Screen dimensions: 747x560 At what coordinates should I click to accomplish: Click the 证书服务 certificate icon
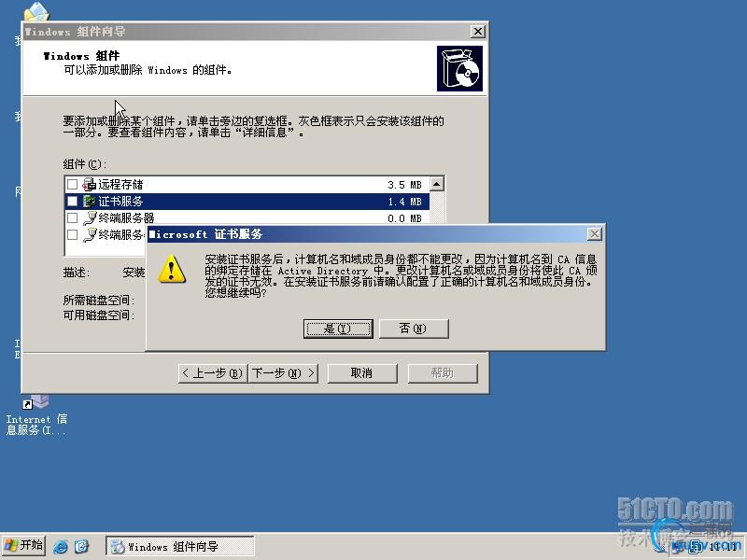[89, 202]
